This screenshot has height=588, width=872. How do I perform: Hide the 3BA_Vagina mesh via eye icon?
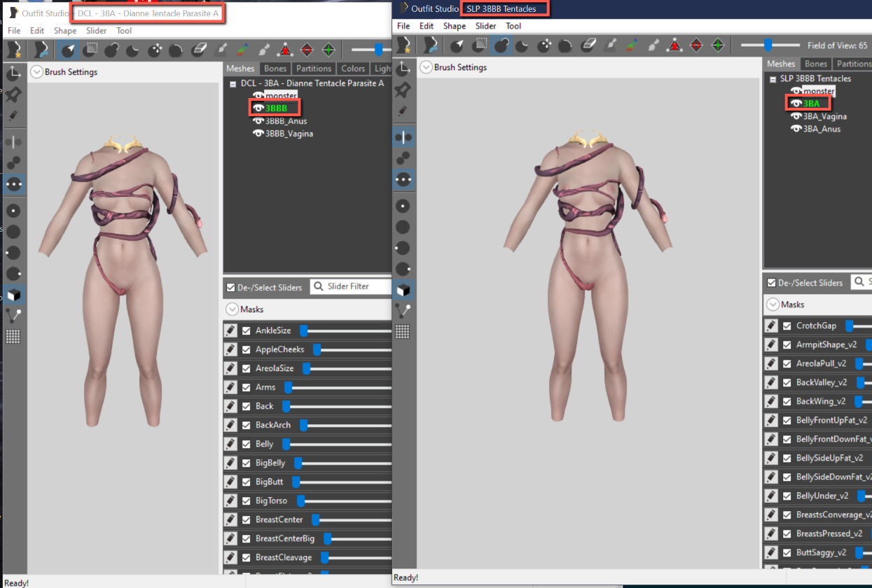[796, 116]
